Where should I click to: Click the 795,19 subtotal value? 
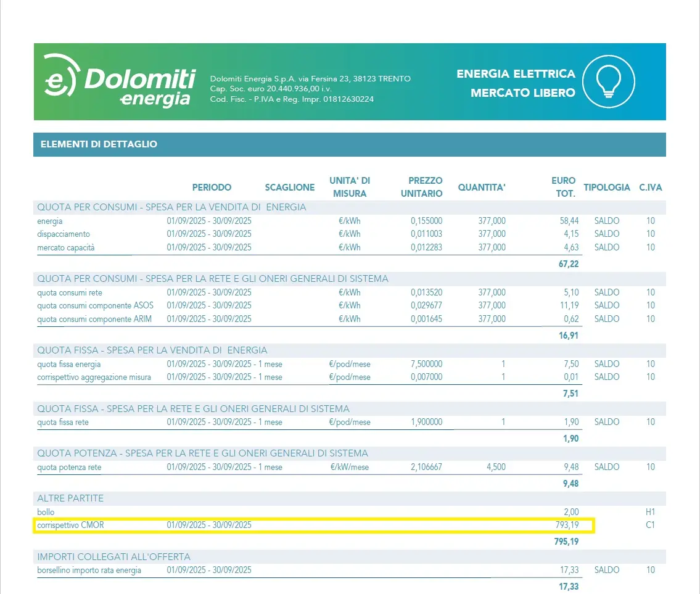coord(567,542)
